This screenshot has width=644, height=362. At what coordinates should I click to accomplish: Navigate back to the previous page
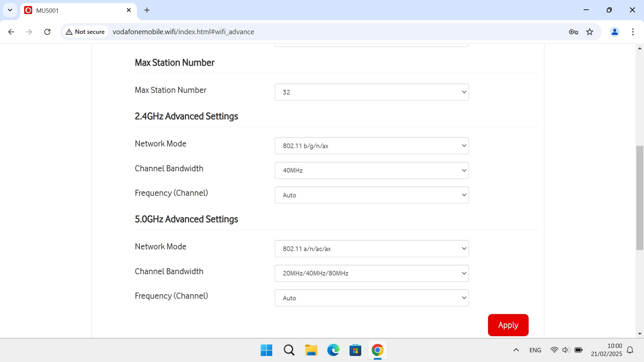click(11, 32)
